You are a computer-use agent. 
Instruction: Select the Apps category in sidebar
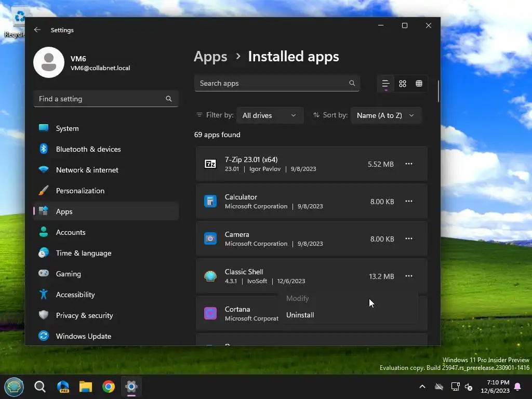click(106, 211)
